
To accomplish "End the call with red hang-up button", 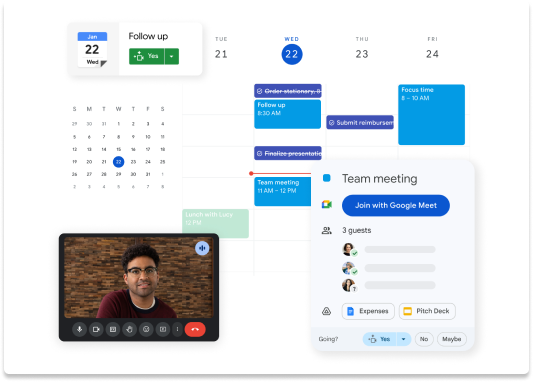I will pos(195,329).
